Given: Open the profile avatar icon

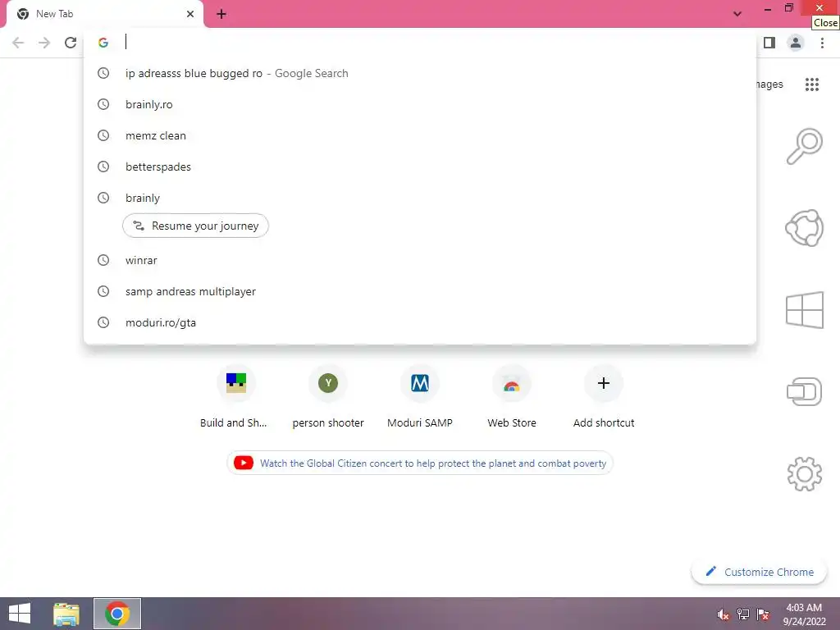Looking at the screenshot, I should (796, 43).
